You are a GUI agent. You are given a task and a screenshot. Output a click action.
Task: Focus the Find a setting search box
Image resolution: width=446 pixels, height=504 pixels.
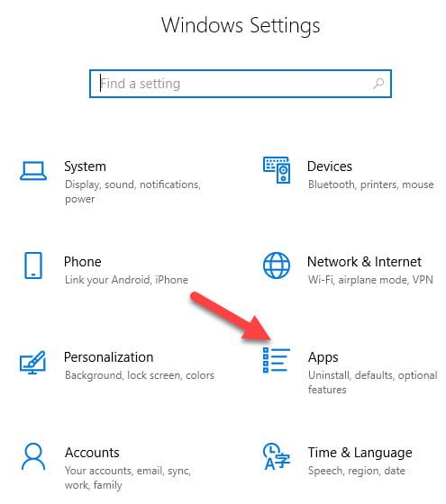pos(241,84)
